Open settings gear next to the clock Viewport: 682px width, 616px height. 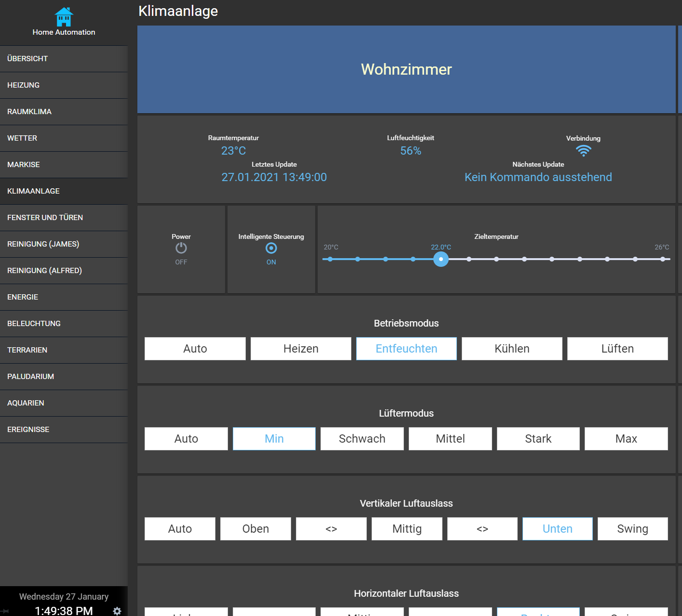click(117, 611)
